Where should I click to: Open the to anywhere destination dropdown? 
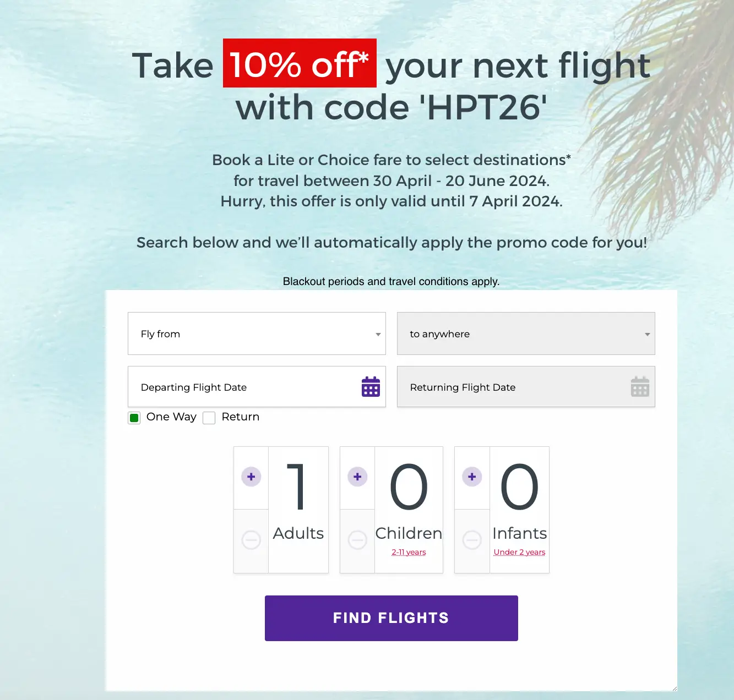click(x=525, y=333)
